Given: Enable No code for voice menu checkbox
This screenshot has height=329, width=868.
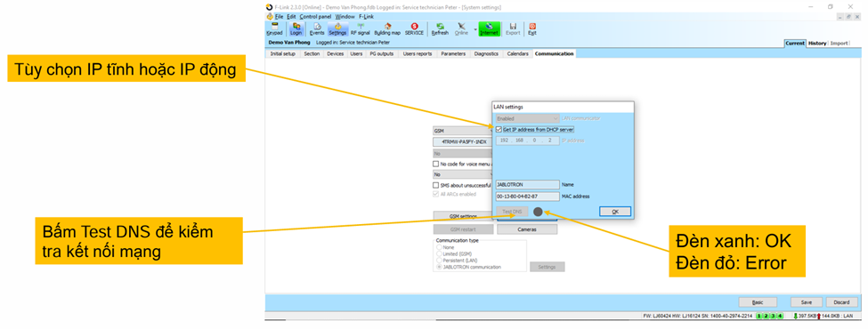Looking at the screenshot, I should 435,164.
